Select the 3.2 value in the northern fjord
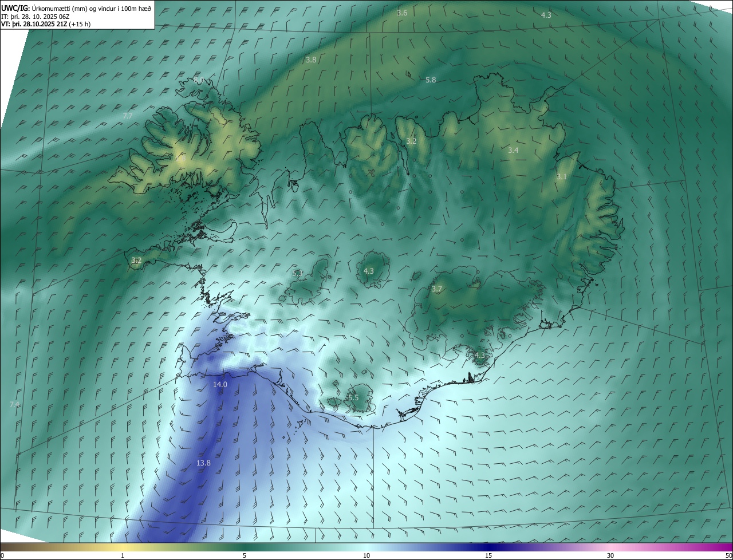 click(x=411, y=141)
